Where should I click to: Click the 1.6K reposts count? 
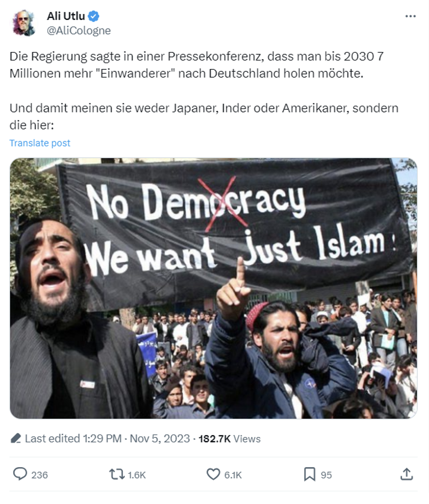[136, 475]
